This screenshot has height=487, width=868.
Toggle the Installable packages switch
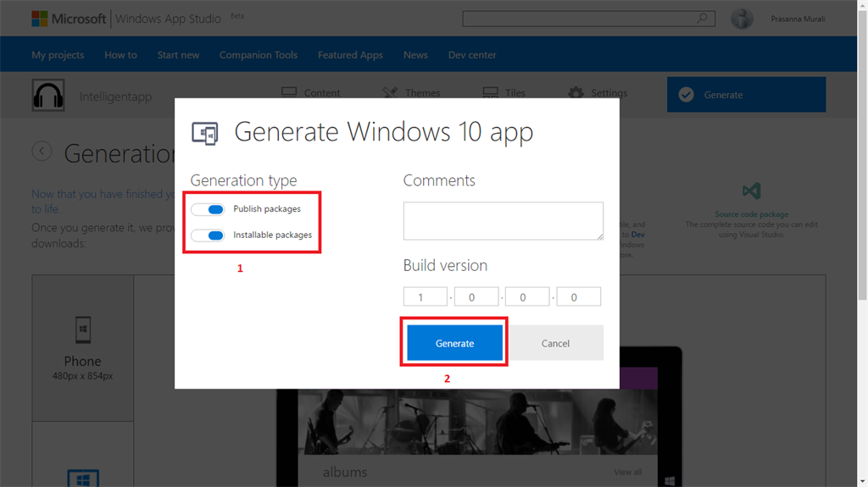click(x=208, y=235)
